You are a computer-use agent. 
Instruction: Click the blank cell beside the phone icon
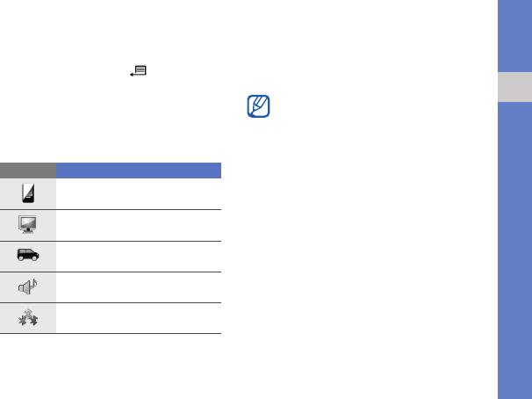click(139, 194)
